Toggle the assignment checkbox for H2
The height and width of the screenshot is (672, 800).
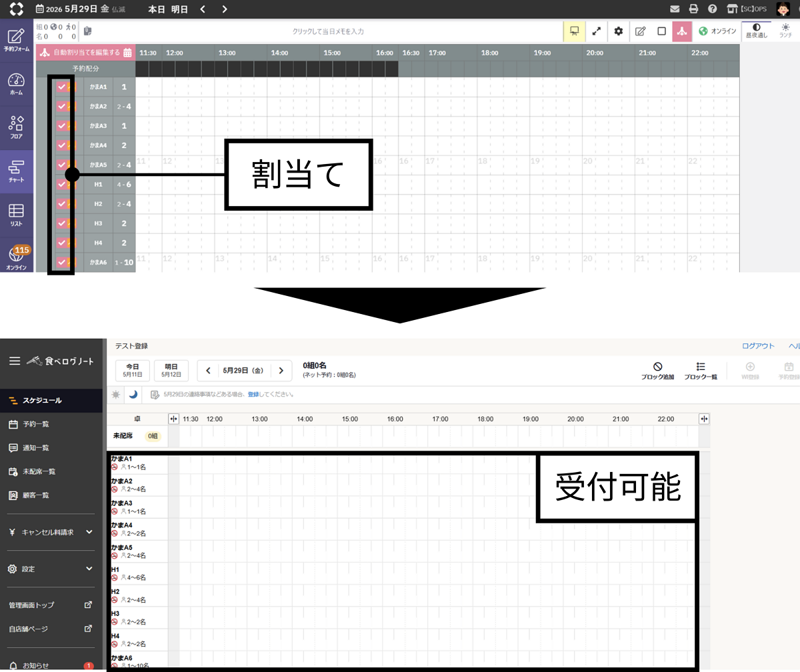click(62, 203)
